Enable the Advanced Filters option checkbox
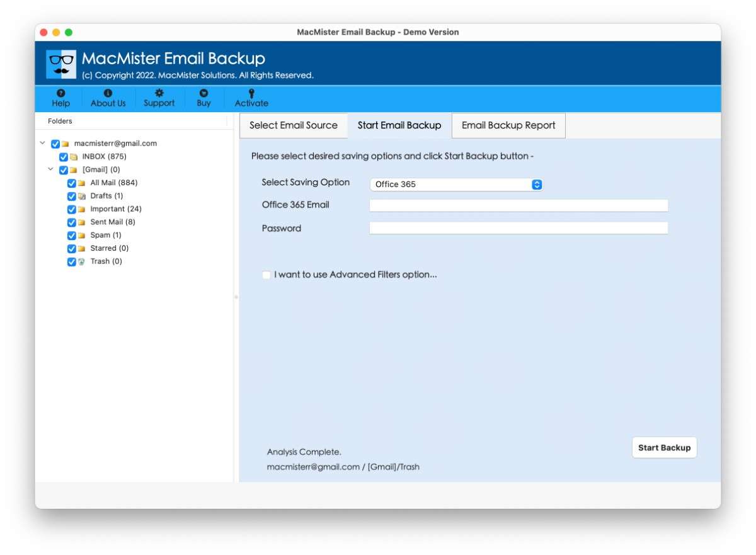Image resolution: width=756 pixels, height=555 pixels. [x=267, y=275]
